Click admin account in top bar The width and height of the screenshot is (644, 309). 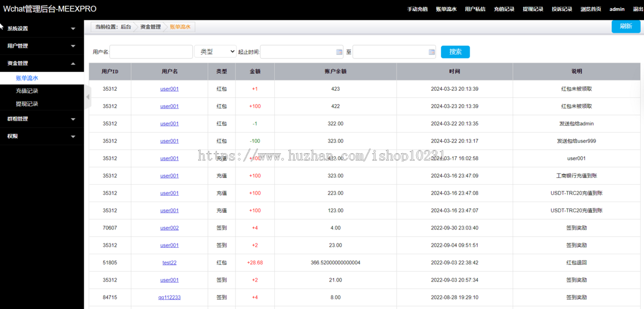coord(617,9)
